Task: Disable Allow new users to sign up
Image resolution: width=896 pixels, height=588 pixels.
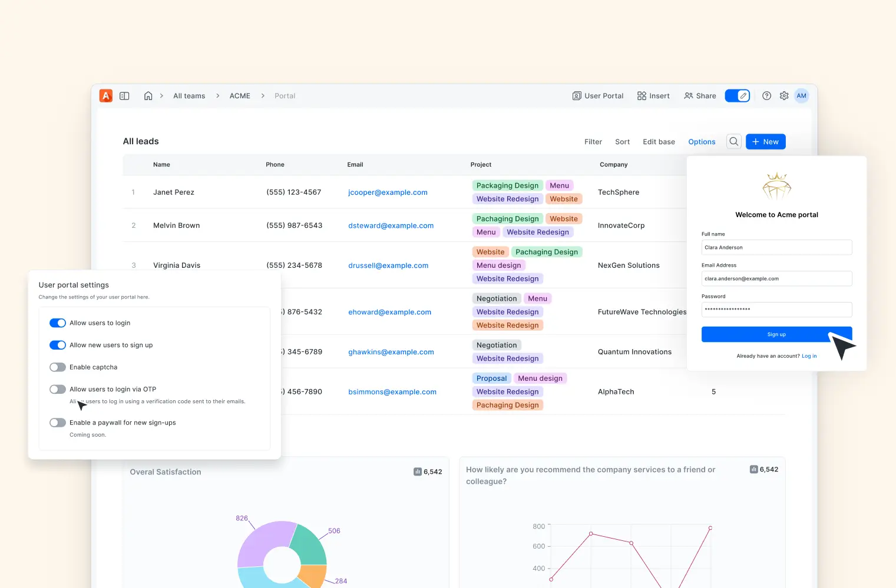Action: [x=58, y=345]
